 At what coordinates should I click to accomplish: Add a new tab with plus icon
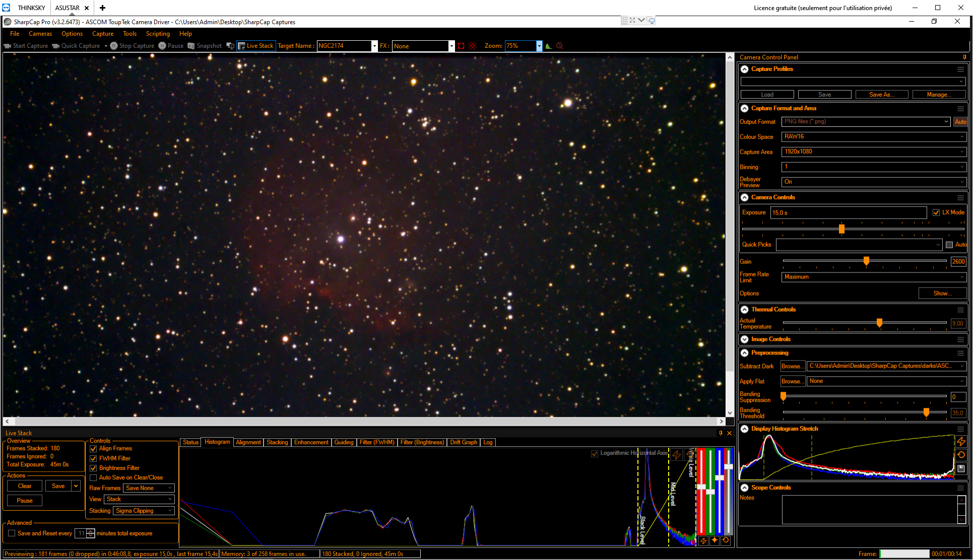[102, 8]
